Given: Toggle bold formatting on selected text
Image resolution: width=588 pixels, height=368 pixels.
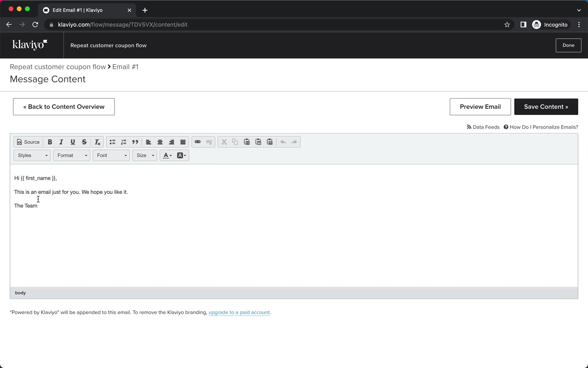Looking at the screenshot, I should pos(50,142).
